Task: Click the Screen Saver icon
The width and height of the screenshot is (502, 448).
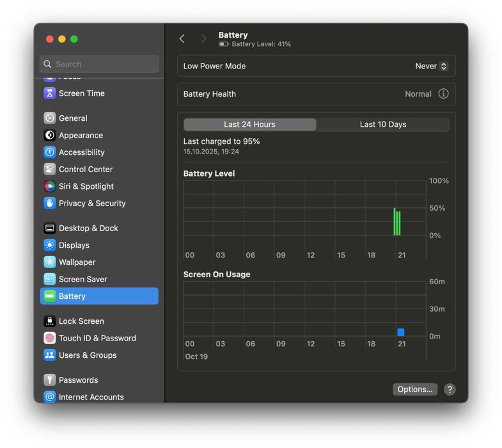Action: (x=49, y=279)
